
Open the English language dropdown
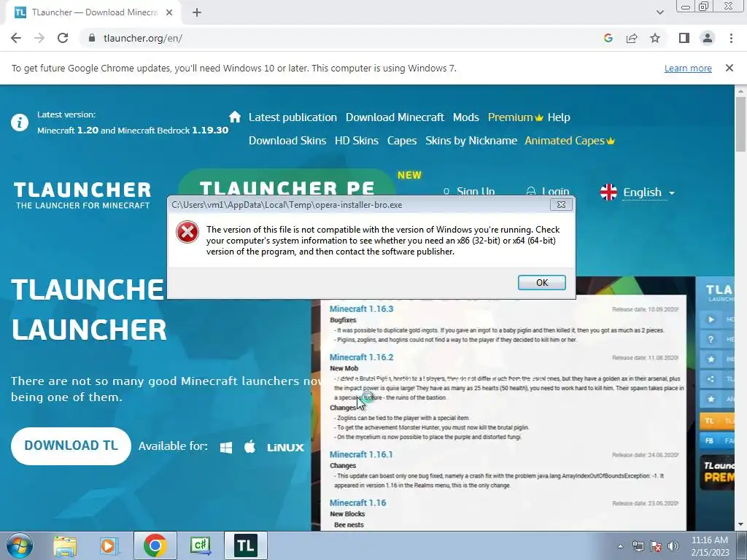(649, 192)
